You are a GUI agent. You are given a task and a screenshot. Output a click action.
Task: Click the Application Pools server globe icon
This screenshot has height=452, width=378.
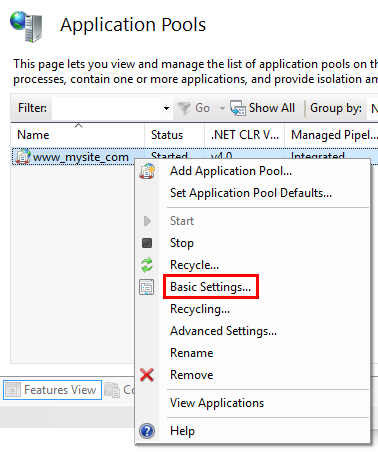coord(26,26)
